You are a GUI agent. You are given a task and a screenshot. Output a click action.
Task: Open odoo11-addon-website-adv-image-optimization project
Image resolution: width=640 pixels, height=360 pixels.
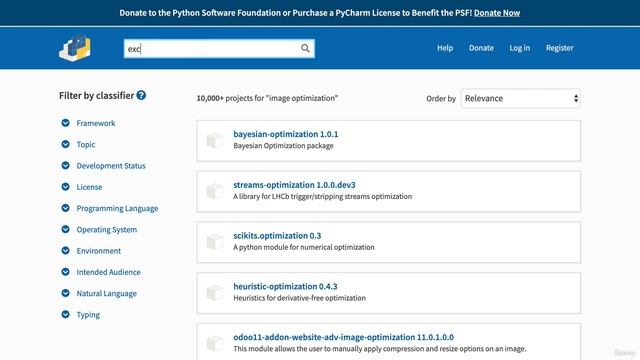[x=343, y=337]
